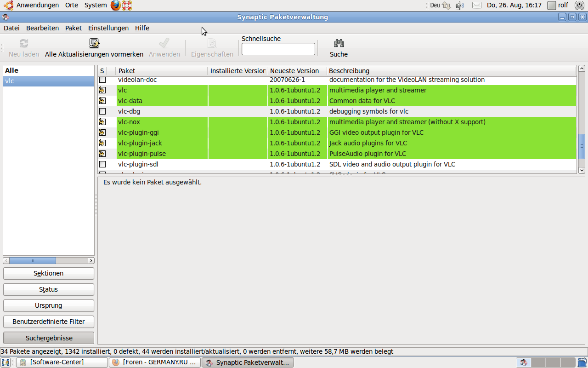Click package list scrollbar up arrow
The height and width of the screenshot is (368, 588).
(x=582, y=69)
